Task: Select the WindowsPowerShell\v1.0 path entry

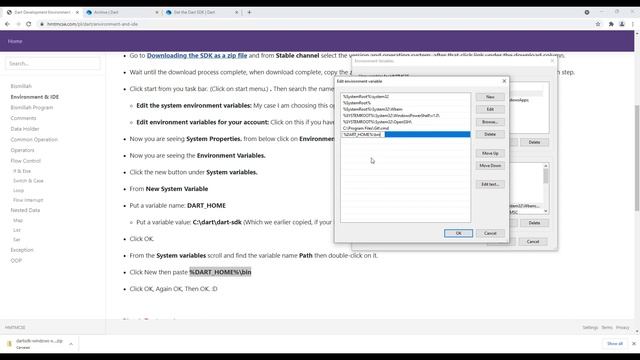Action: pos(406,116)
